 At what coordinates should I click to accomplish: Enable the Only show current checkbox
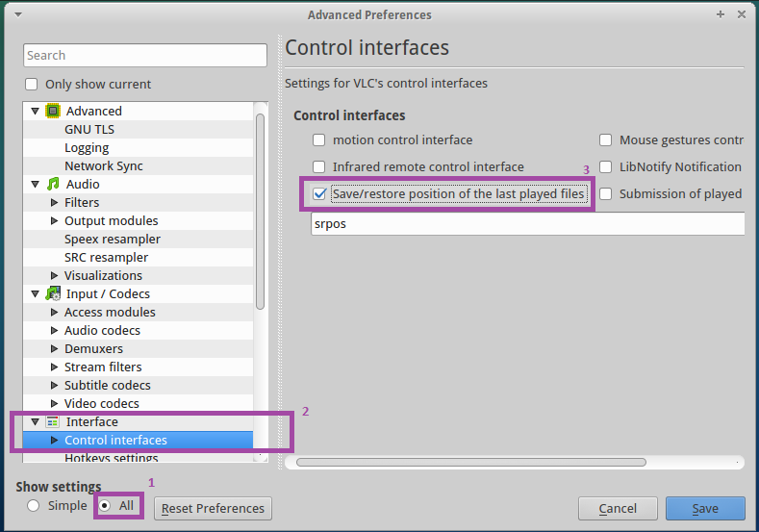[32, 85]
